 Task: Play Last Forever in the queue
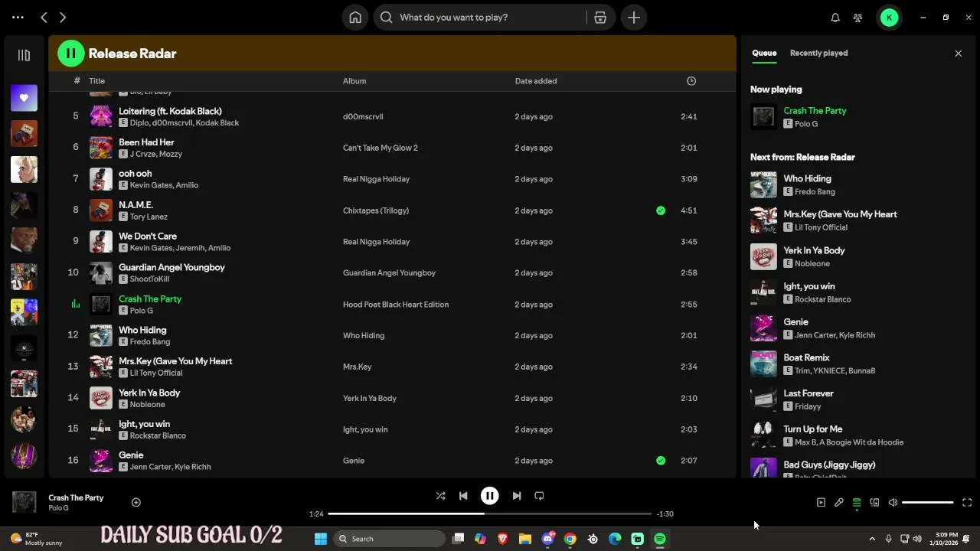(x=808, y=393)
